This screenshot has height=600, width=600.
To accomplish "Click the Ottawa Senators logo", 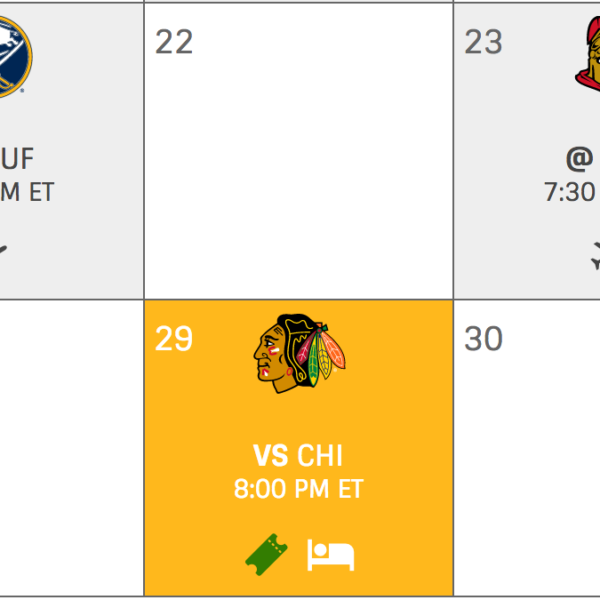I will click(x=588, y=55).
